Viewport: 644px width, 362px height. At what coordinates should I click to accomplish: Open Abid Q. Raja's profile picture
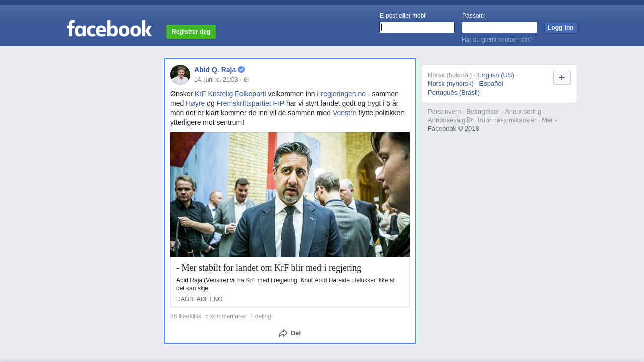(180, 75)
